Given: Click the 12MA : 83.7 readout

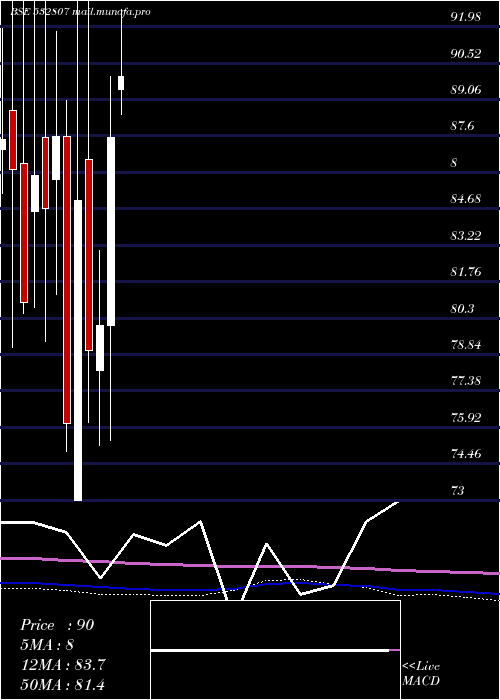Looking at the screenshot, I should [63, 665].
